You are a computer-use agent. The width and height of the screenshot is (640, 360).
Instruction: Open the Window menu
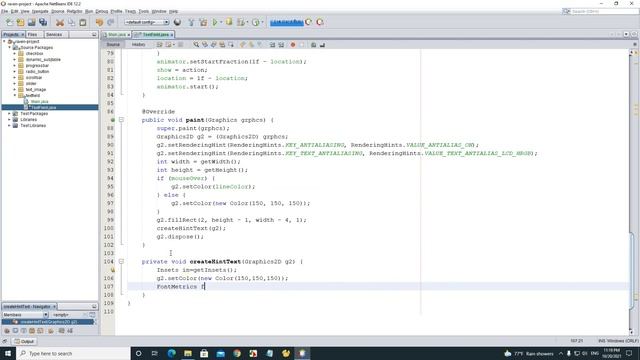pos(159,11)
